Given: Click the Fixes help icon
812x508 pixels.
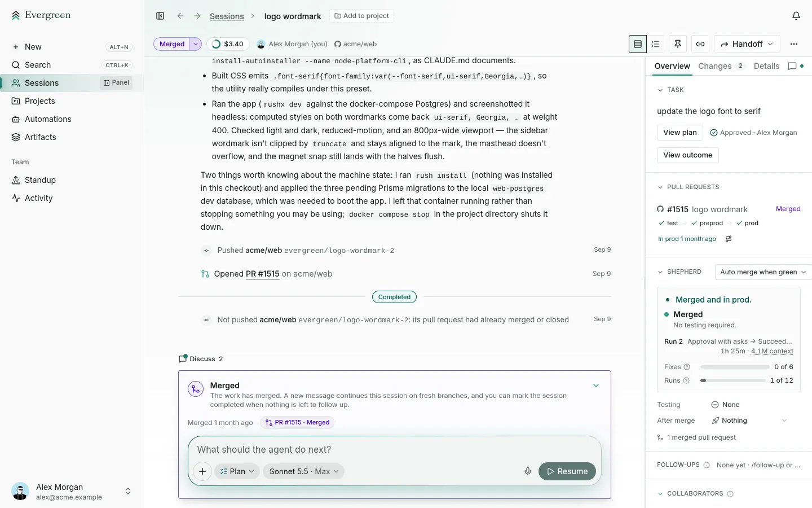Looking at the screenshot, I should tap(687, 367).
